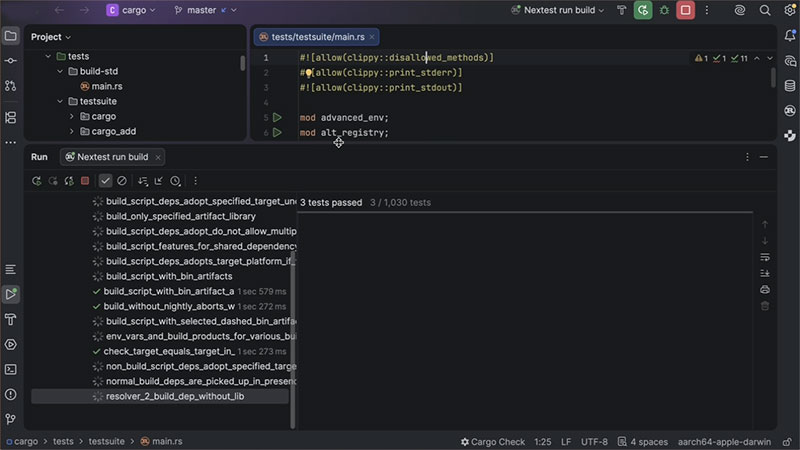Open the Notifications bell panel
Viewport: 800px width, 450px height.
789,36
